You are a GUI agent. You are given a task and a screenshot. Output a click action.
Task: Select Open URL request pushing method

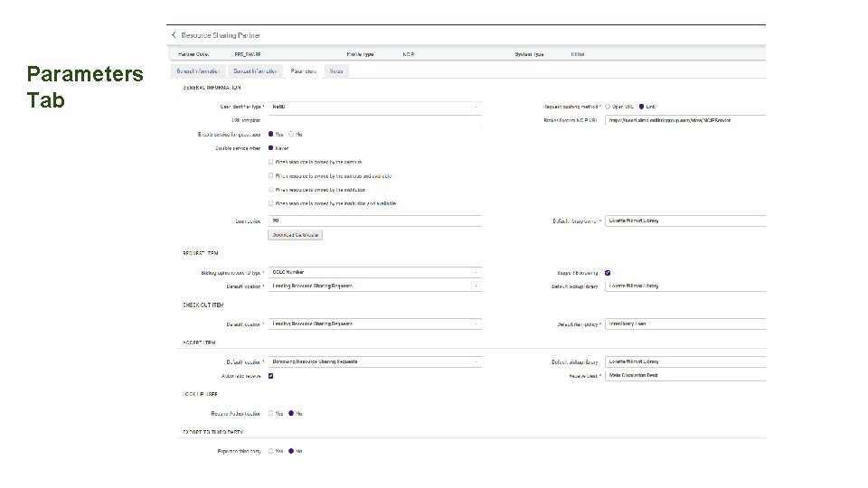click(x=608, y=107)
